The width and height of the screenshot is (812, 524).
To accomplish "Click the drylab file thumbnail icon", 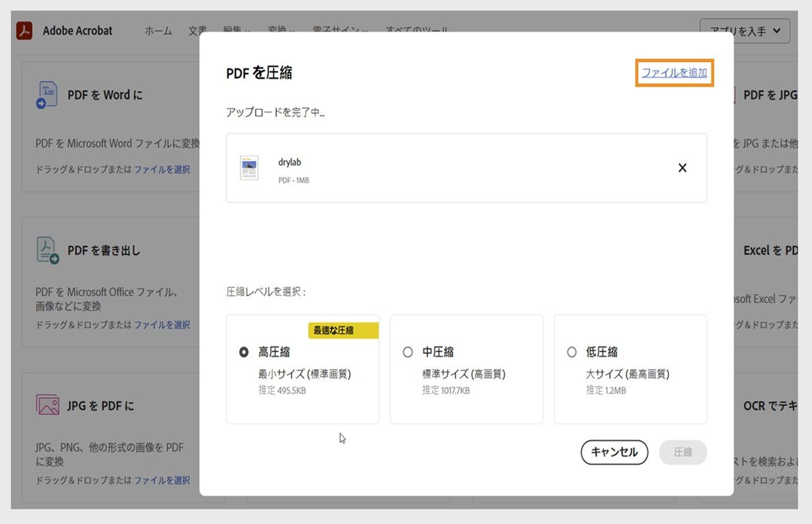I will (249, 167).
